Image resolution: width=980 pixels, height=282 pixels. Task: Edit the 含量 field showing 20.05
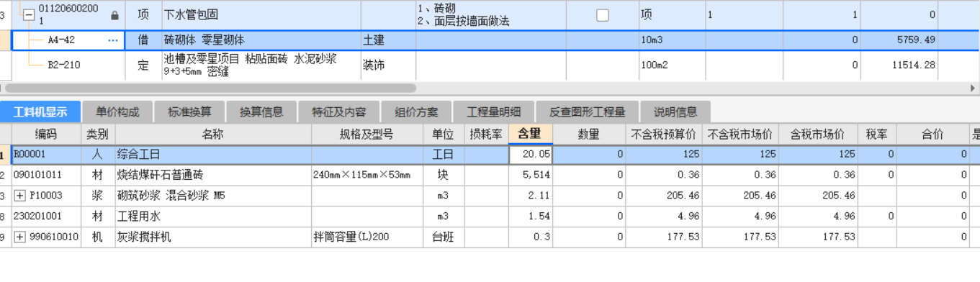531,154
